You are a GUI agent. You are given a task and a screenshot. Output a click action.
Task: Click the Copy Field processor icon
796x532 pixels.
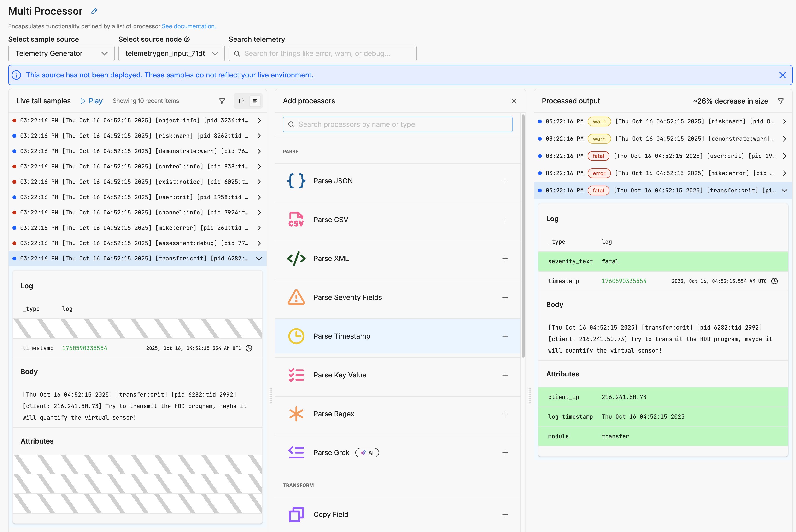click(x=296, y=514)
